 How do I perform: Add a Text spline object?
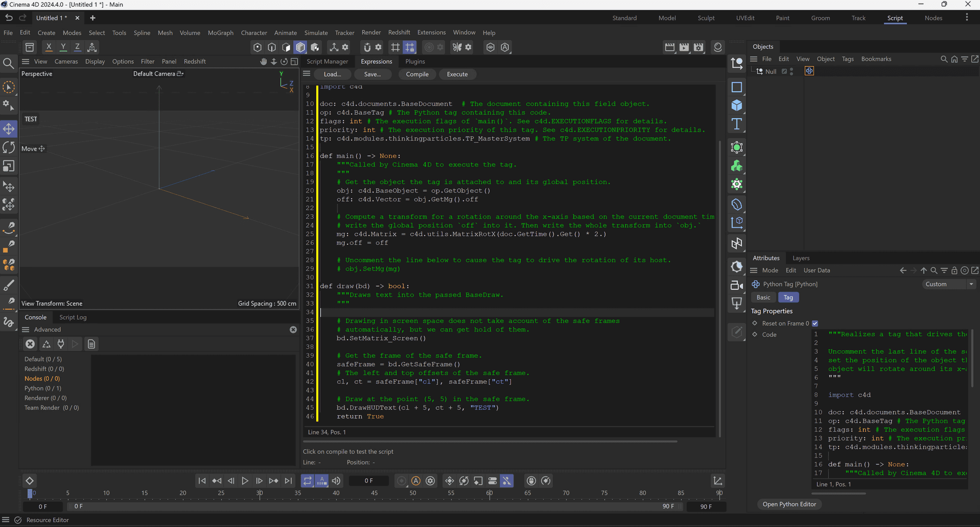point(736,124)
